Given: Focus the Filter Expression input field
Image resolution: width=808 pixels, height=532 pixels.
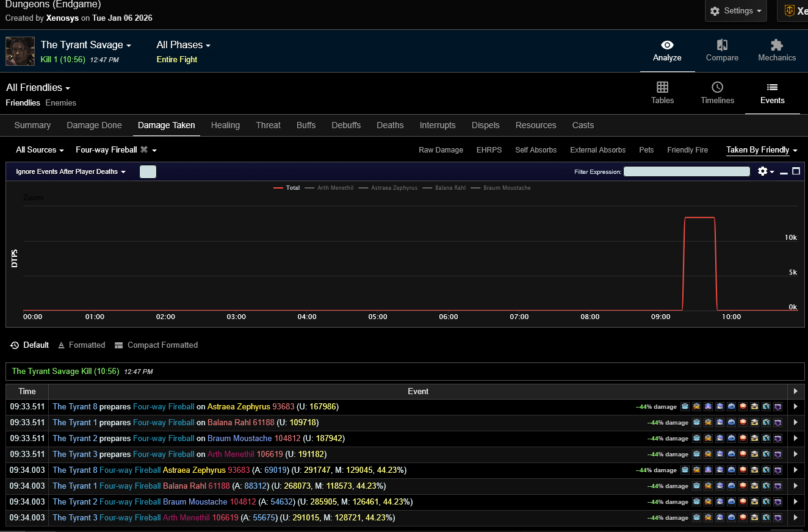Looking at the screenshot, I should point(687,171).
